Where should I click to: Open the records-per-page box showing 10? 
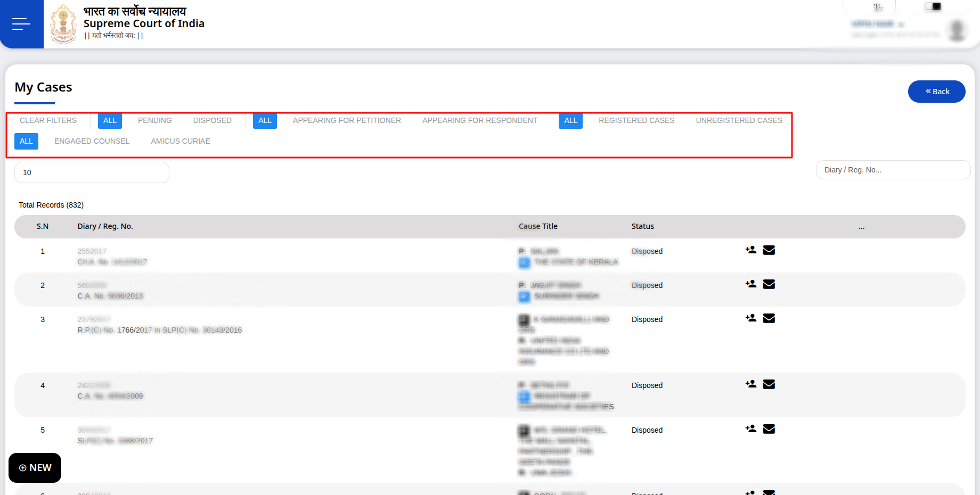[92, 172]
